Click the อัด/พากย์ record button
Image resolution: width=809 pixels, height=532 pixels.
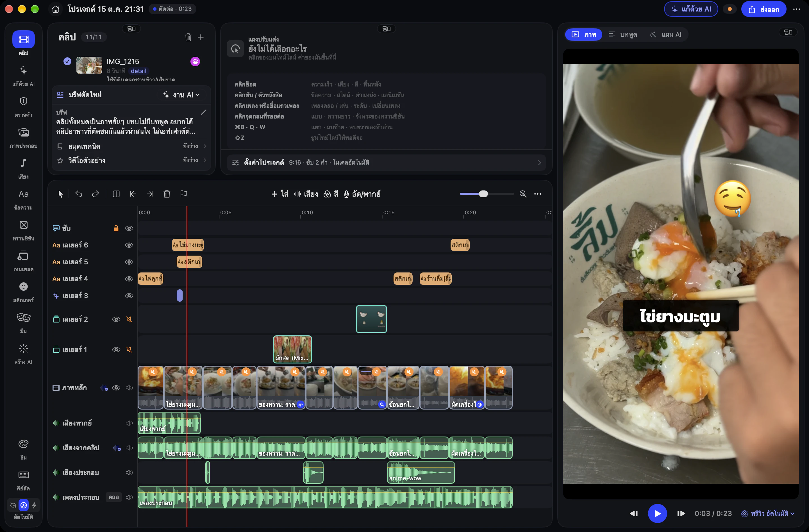click(x=362, y=194)
